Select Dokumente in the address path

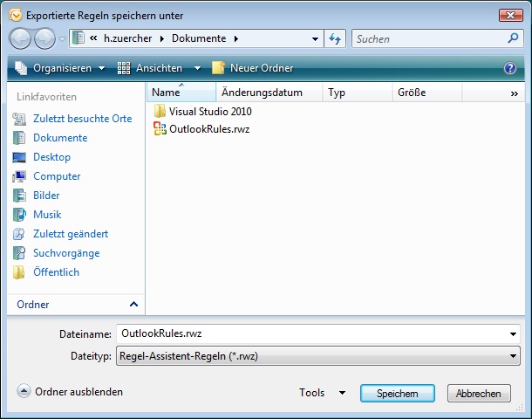pyautogui.click(x=199, y=38)
